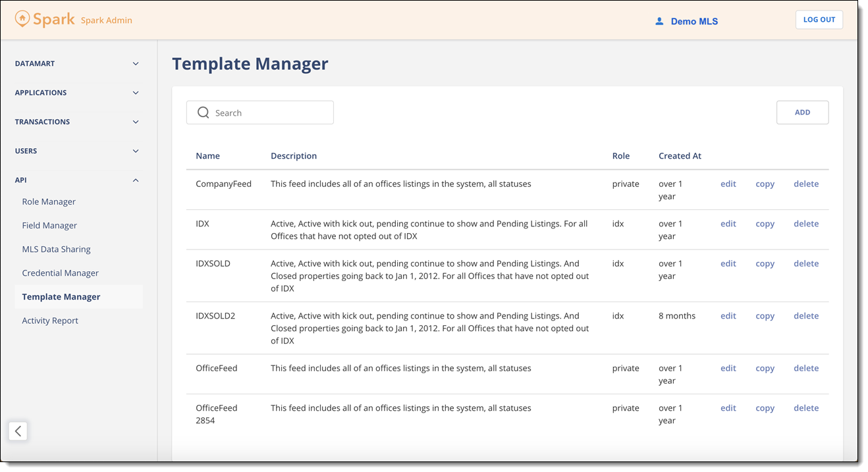Edit the IDXSOLD template
The width and height of the screenshot is (868, 472).
point(728,263)
